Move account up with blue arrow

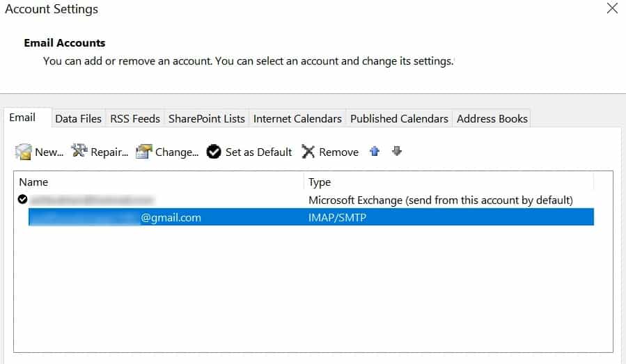click(x=375, y=151)
